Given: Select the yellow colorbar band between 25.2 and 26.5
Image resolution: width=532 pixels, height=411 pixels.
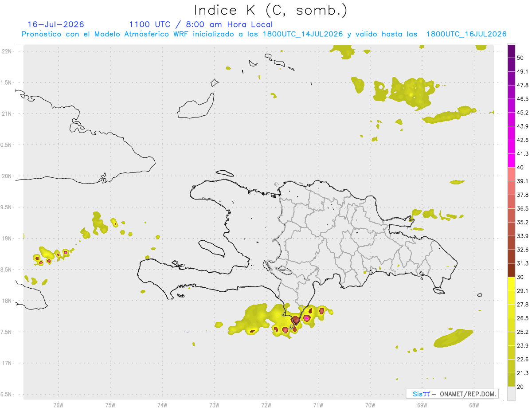Looking at the screenshot, I should tap(511, 325).
